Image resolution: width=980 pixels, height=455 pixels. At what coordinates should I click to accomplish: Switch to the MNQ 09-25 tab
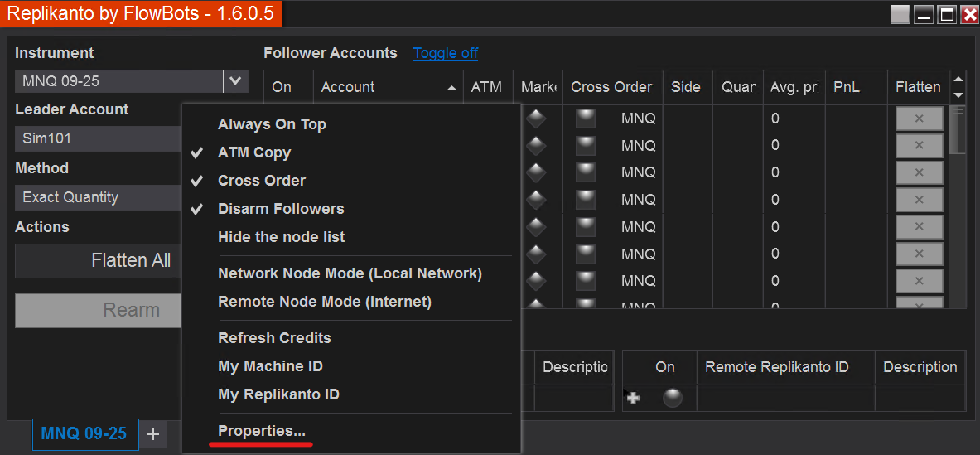(x=84, y=433)
